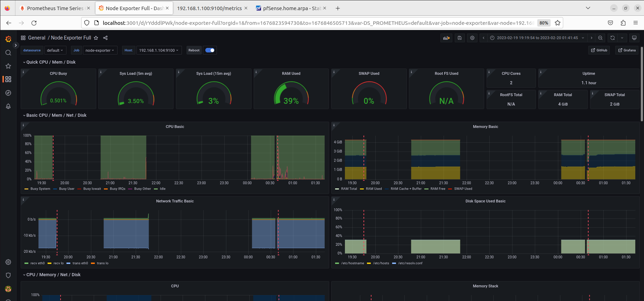Switch to the Prometheus Time Series tab
The height and width of the screenshot is (301, 644).
point(55,8)
